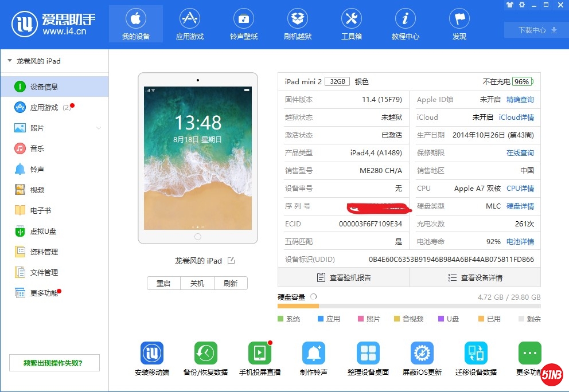This screenshot has height=392, width=569.
Task: Click the iPad lock screen preview
Action: [x=197, y=158]
